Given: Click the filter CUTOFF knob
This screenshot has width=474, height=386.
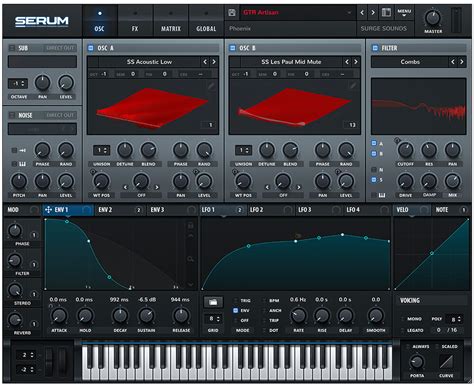Looking at the screenshot, I should (405, 150).
